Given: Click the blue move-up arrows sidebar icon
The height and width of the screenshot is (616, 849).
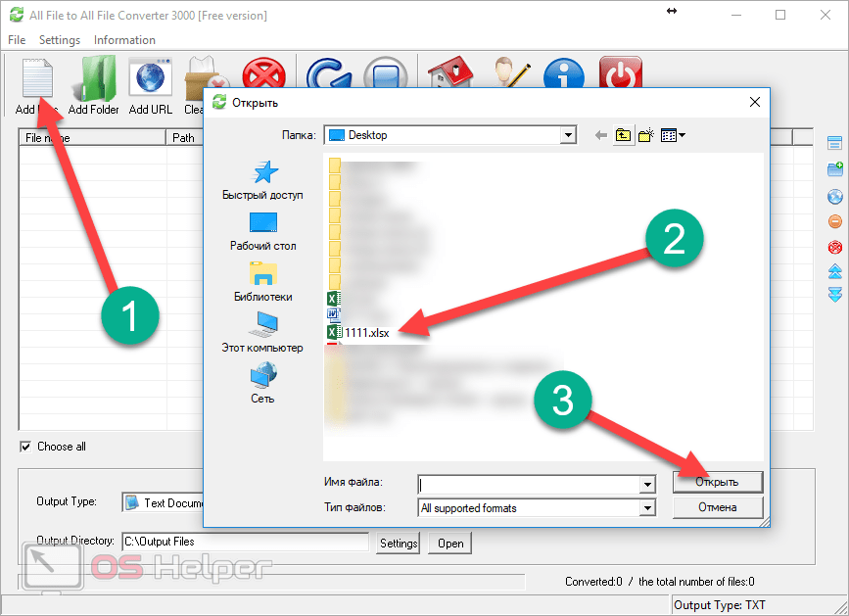Looking at the screenshot, I should [835, 271].
